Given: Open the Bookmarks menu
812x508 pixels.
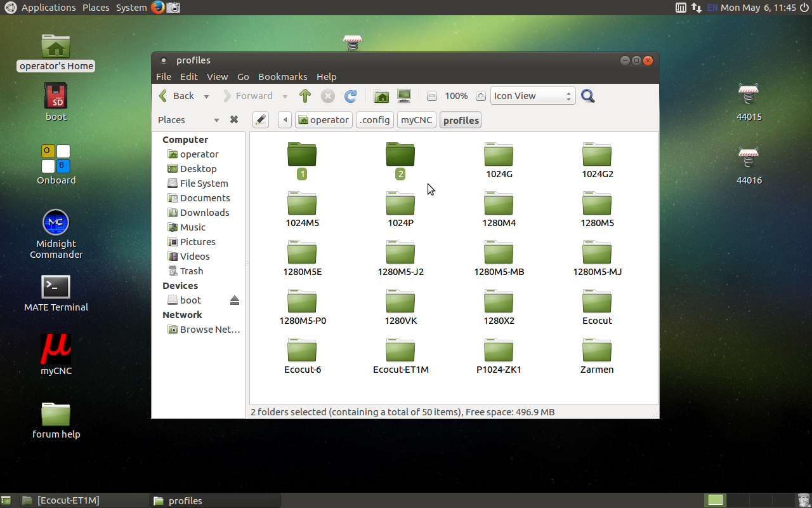Looking at the screenshot, I should 282,77.
